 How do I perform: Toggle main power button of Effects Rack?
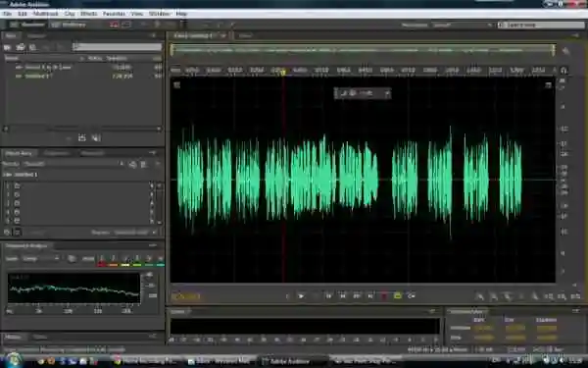point(7,233)
